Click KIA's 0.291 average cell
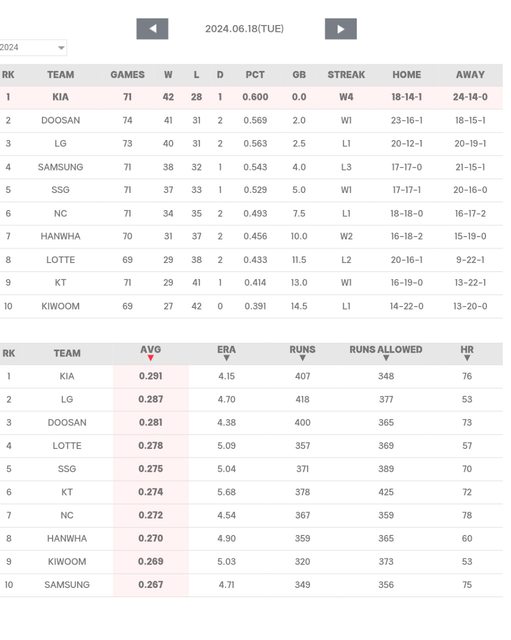This screenshot has width=511, height=640. [x=151, y=376]
